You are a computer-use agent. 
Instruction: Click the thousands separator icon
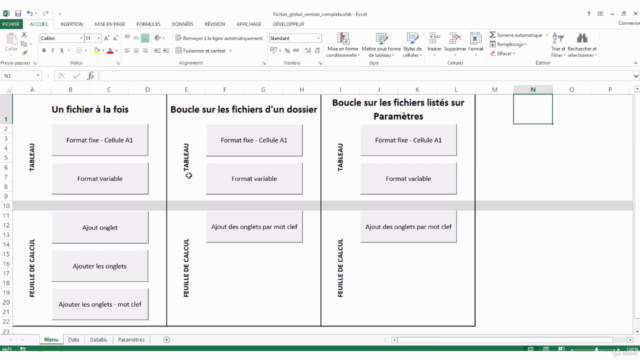click(x=296, y=51)
